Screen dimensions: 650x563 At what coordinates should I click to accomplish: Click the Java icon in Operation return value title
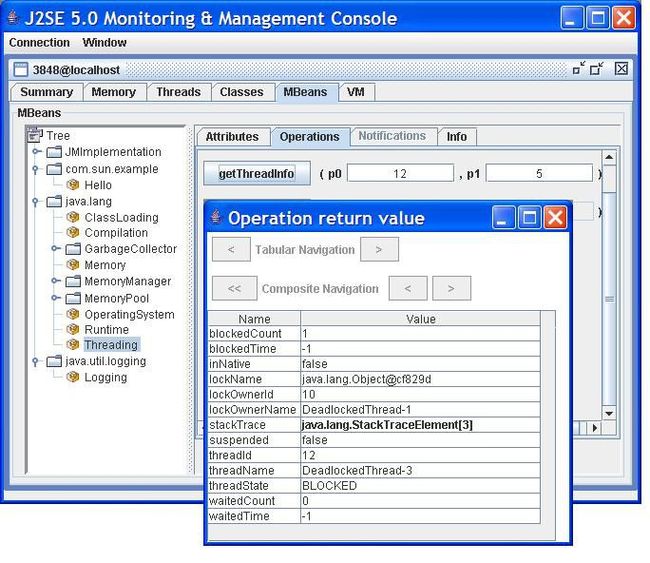coord(215,216)
